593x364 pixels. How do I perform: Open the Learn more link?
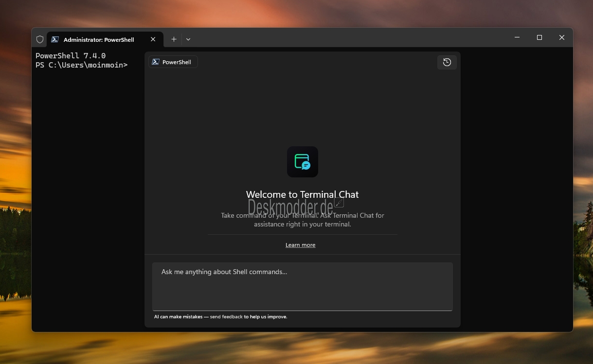pyautogui.click(x=300, y=245)
